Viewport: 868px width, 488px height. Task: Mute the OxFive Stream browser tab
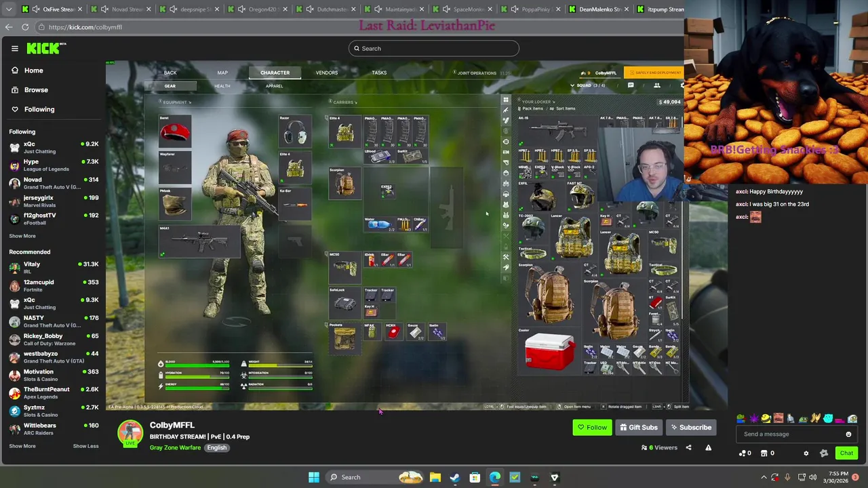[35, 9]
